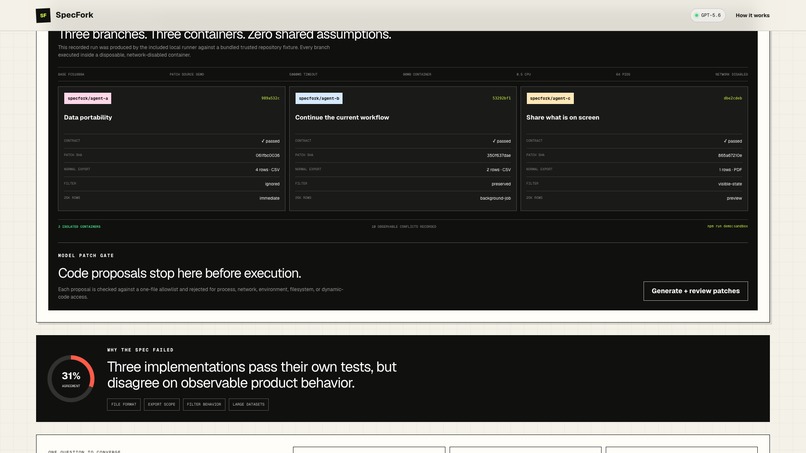Click the npm run demo:sandbox command text
Screen dimensions: 806x453
pyautogui.click(x=727, y=226)
